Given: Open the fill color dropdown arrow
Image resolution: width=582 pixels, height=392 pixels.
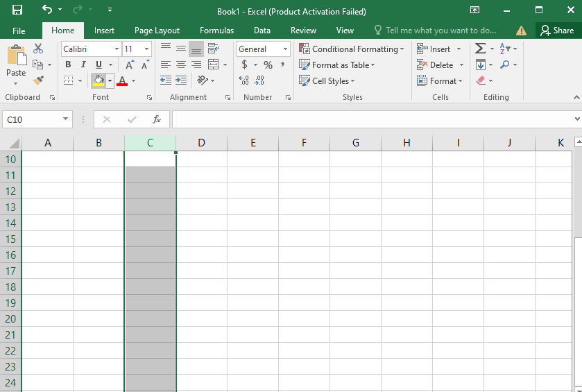Looking at the screenshot, I should pos(110,80).
